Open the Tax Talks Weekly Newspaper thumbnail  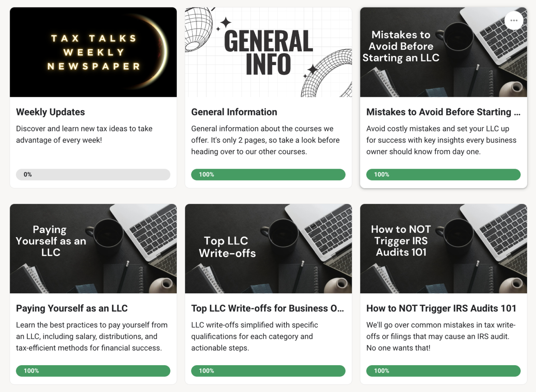point(93,52)
